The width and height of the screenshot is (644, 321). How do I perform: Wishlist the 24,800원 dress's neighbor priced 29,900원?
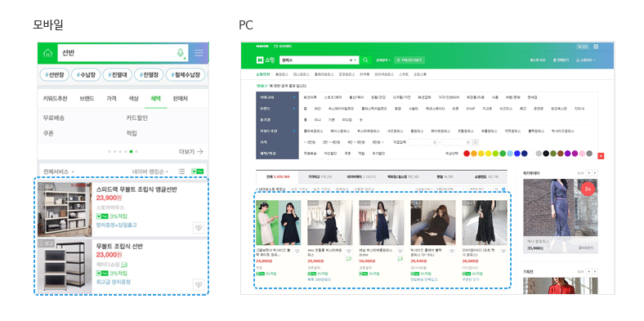tap(348, 252)
